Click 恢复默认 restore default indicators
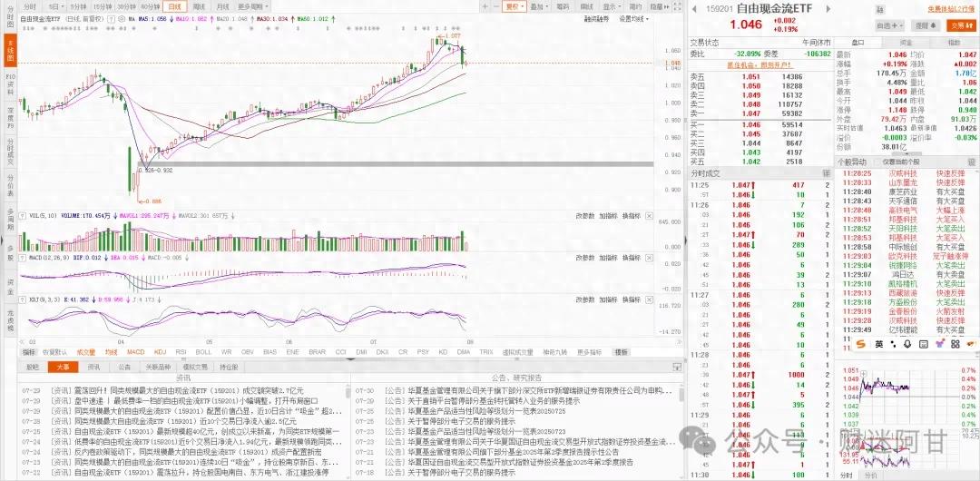 54,352
